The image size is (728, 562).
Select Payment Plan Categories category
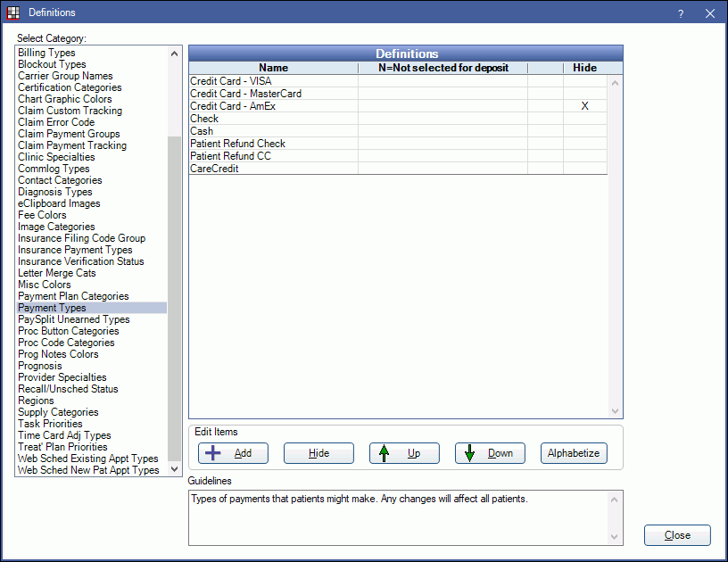point(92,296)
